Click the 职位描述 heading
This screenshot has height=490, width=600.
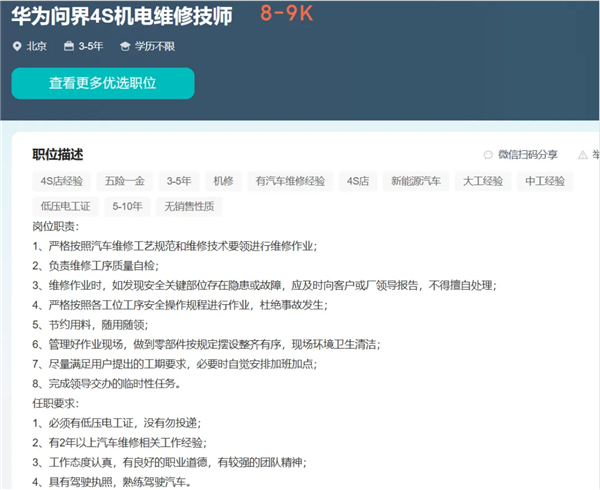point(58,155)
